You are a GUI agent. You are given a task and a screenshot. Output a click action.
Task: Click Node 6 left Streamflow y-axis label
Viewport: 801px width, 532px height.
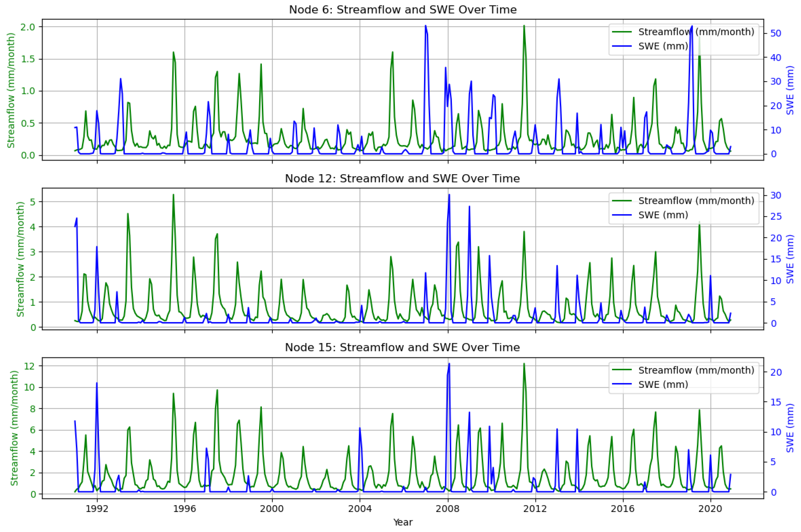[11, 90]
